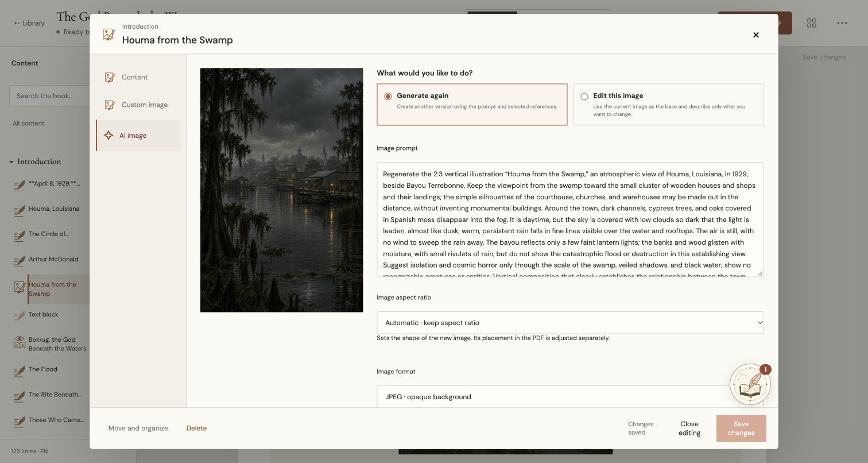Screen dimensions: 868x463
Task: Click Close editing button
Action: 689,428
